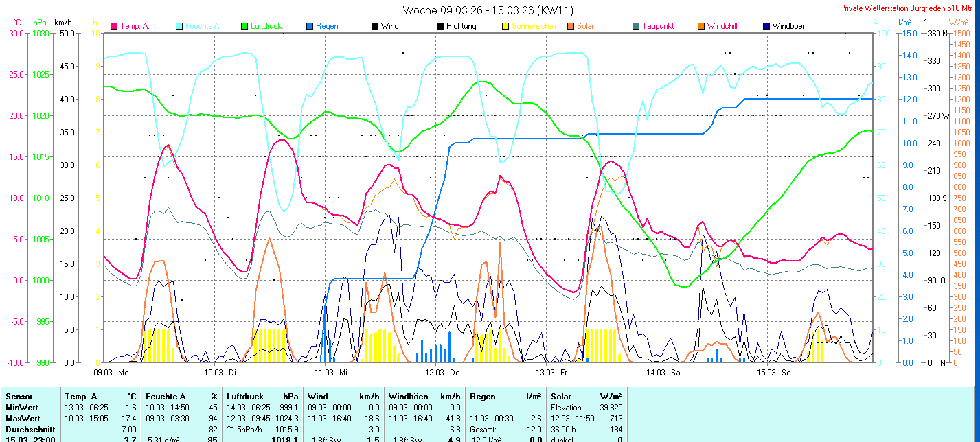980x442 pixels.
Task: Click the blue Regen legend square
Action: (x=309, y=26)
